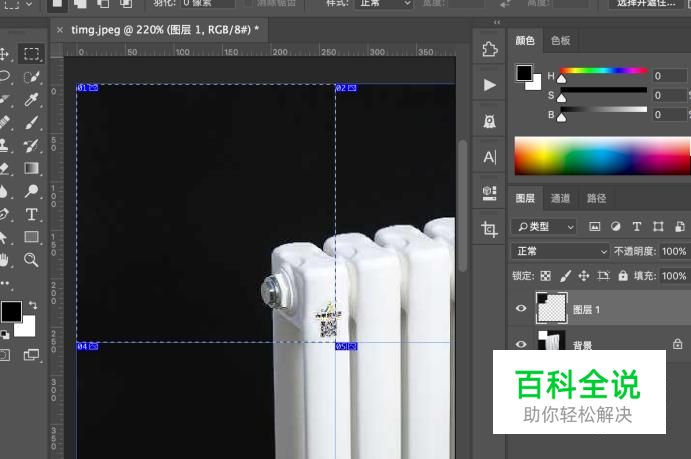Image resolution: width=691 pixels, height=459 pixels.
Task: Click the toolbar background color swatch
Action: point(28,329)
